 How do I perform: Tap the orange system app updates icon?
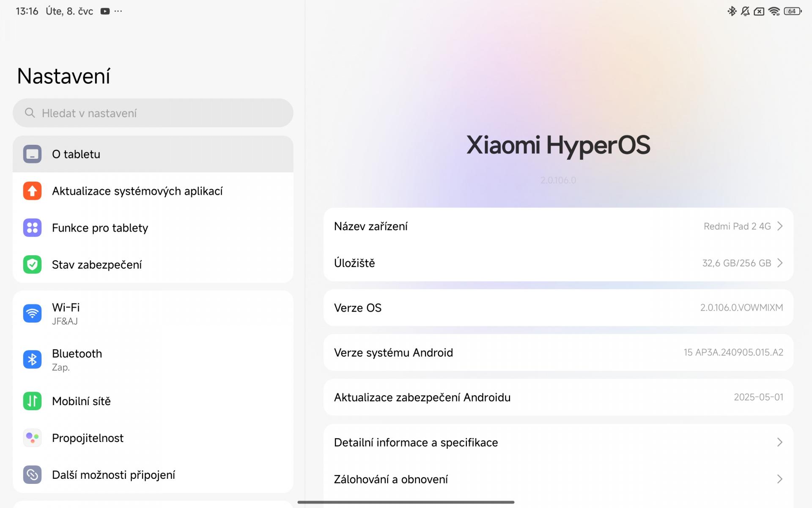point(32,191)
